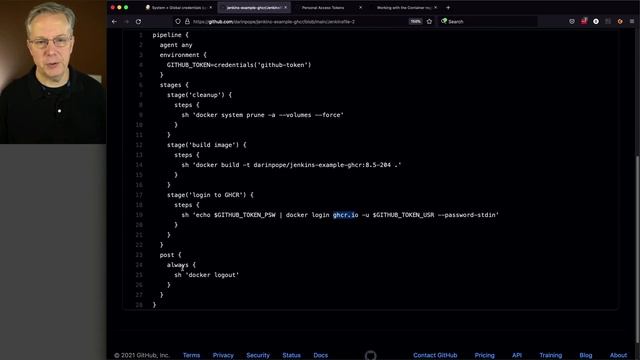The image size is (640, 360).
Task: Switch to Working with the Container registry tab
Action: click(404, 7)
